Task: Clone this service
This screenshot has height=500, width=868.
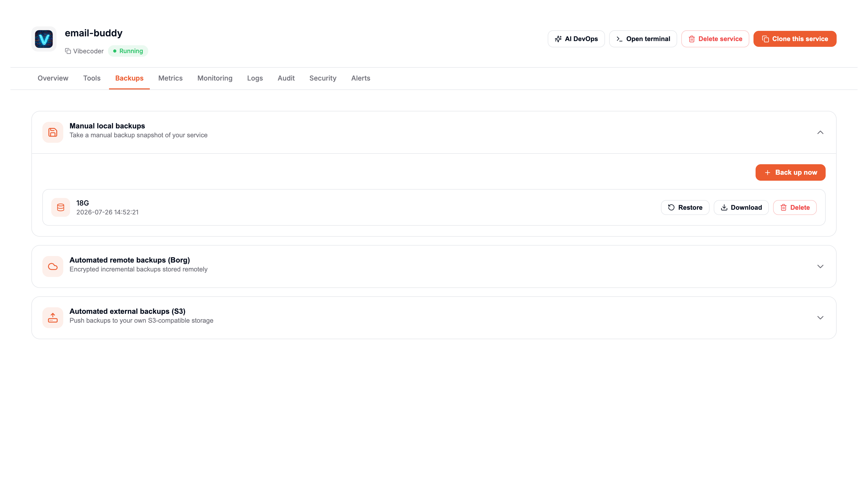Action: pos(795,39)
